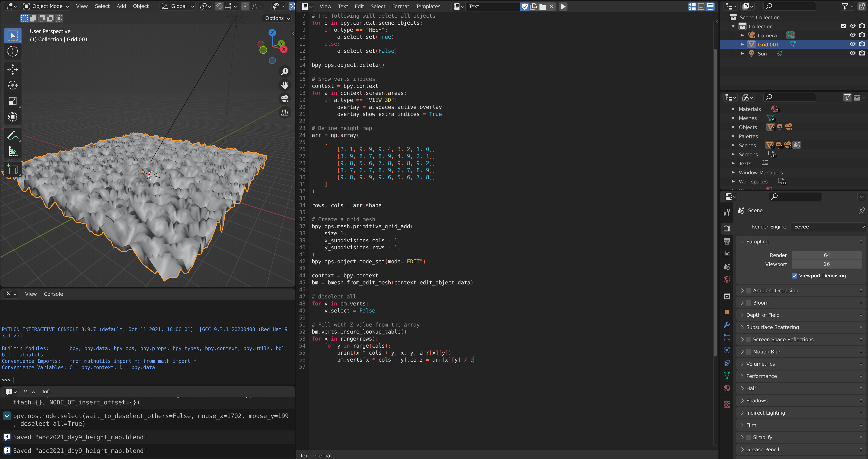Screen dimensions: 868x459
Task: Open the Render properties tab
Action: click(x=727, y=228)
